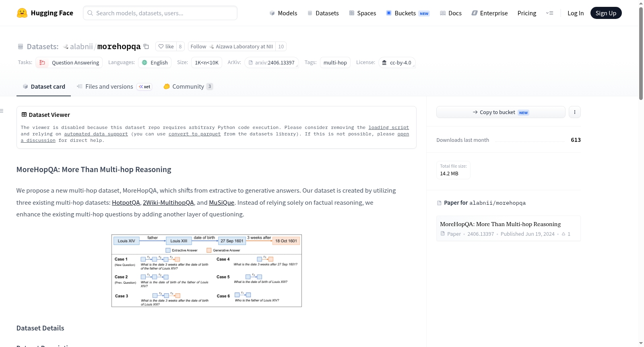Screen dimensions: 644x347
Task: Open the more options vertical dots button
Action: point(575,112)
